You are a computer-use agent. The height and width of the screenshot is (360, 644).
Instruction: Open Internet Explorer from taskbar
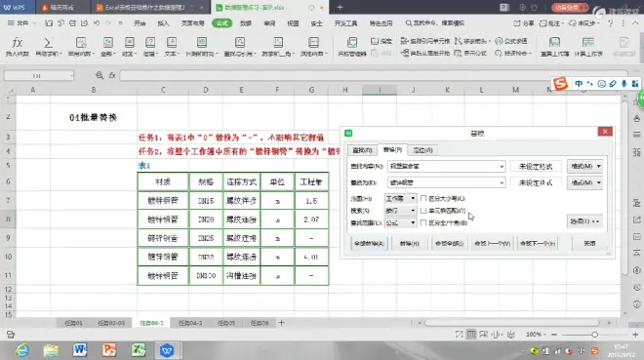[21, 350]
